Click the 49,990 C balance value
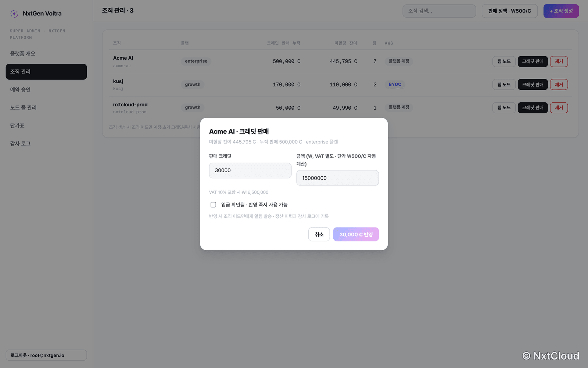588x368 pixels. [345, 108]
